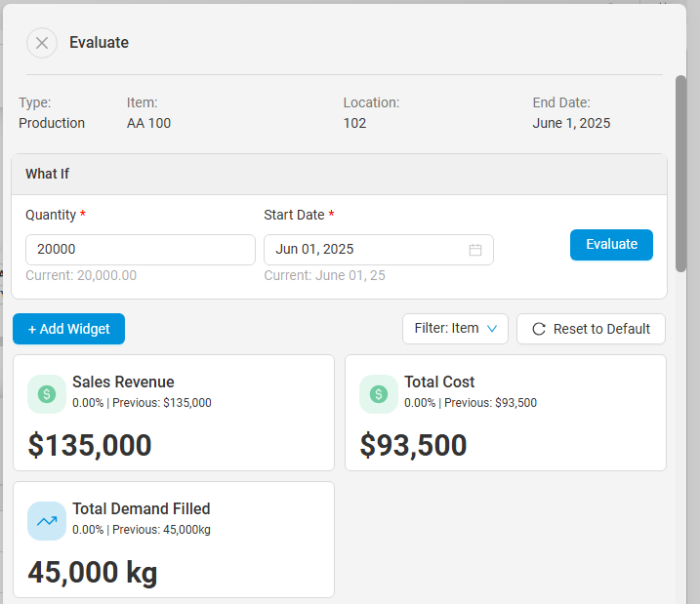
Task: Click the Total Cost dollar icon
Action: coord(379,394)
